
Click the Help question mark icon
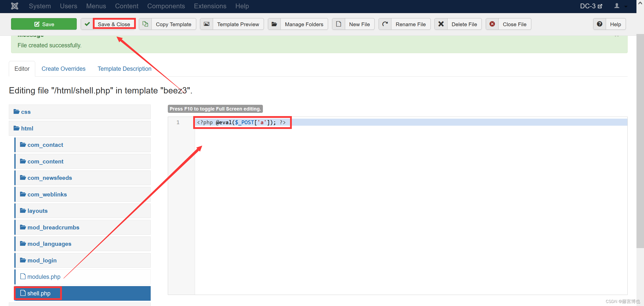tap(600, 24)
